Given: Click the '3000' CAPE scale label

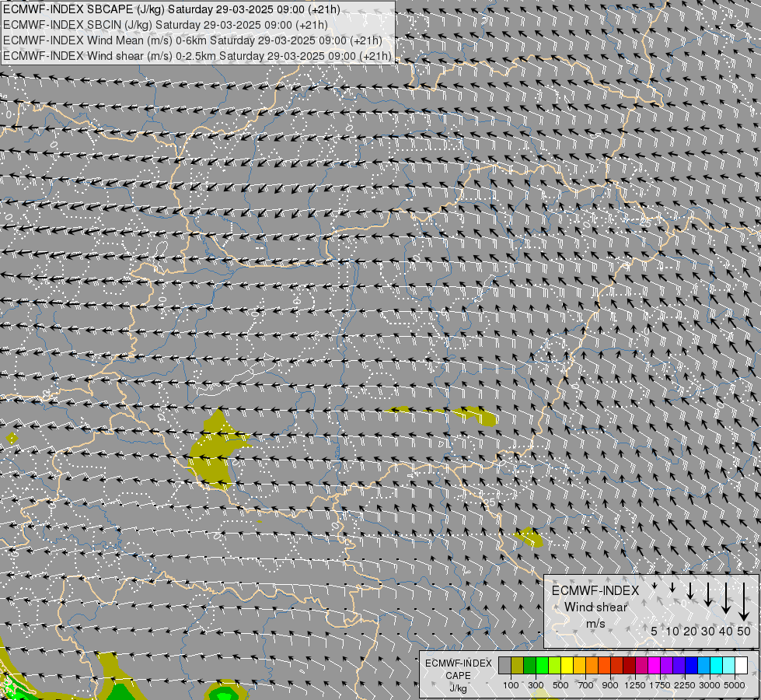Looking at the screenshot, I should pyautogui.click(x=710, y=685).
